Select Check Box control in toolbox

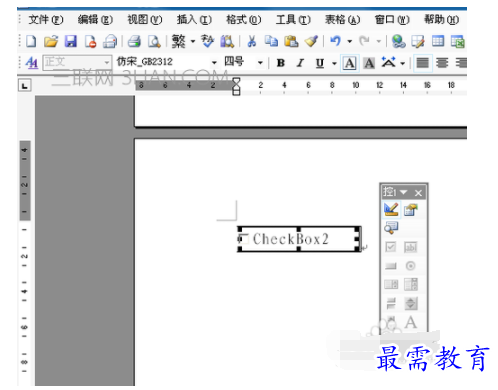point(391,247)
